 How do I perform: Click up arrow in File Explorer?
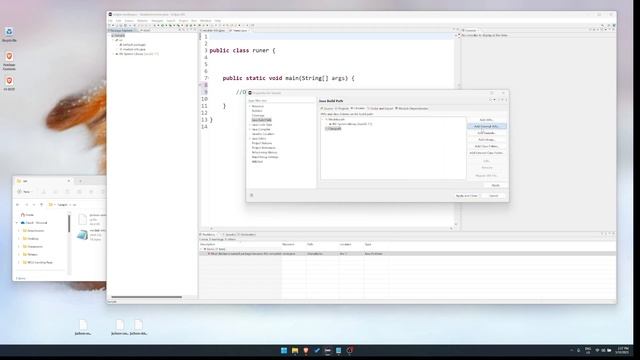coord(41,204)
